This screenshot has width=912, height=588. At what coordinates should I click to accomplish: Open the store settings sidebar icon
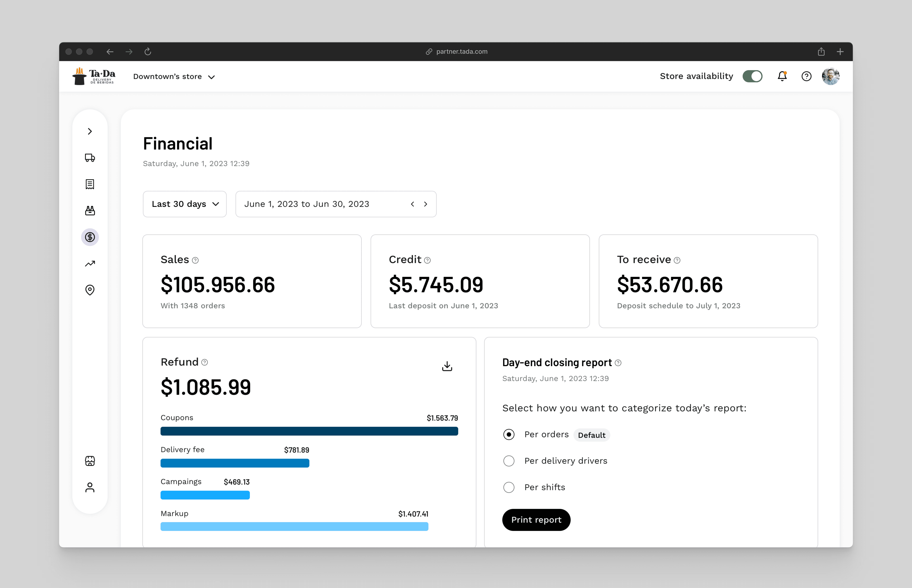coord(90,461)
